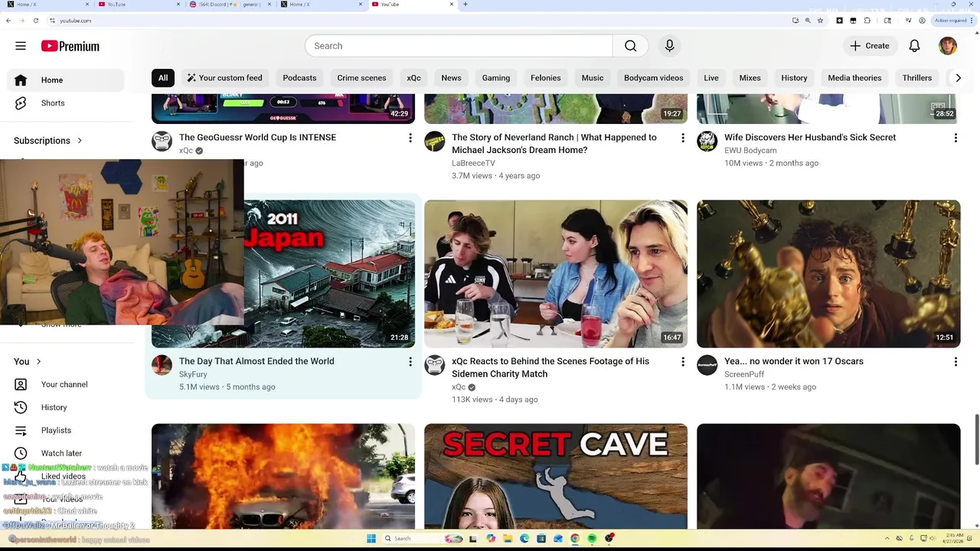Screen dimensions: 980x551
Task: Open Yea... no wonder it won 17 Oscars
Action: [x=794, y=361]
